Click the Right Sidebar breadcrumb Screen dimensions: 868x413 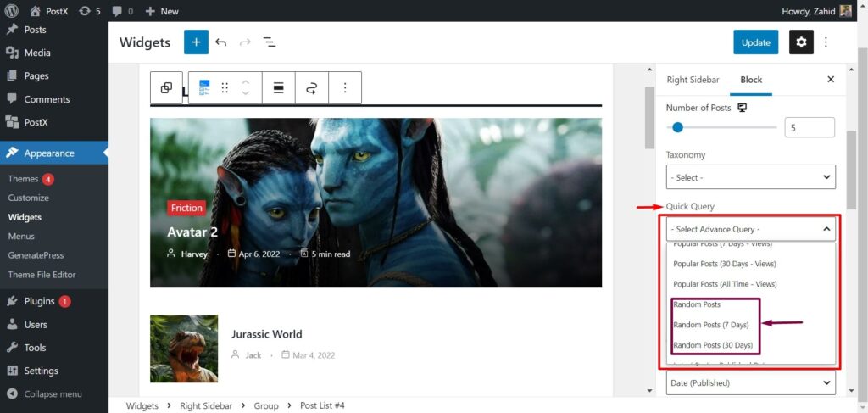tap(204, 406)
